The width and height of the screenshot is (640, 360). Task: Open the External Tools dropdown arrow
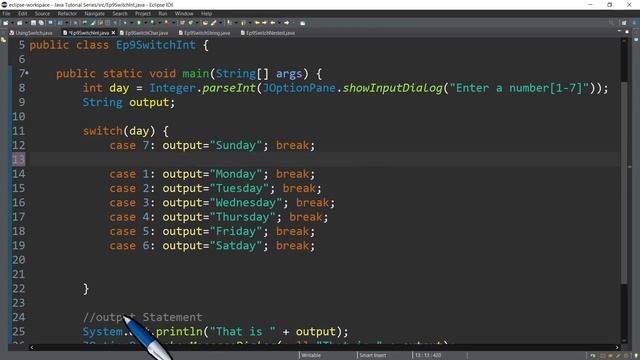(173, 23)
